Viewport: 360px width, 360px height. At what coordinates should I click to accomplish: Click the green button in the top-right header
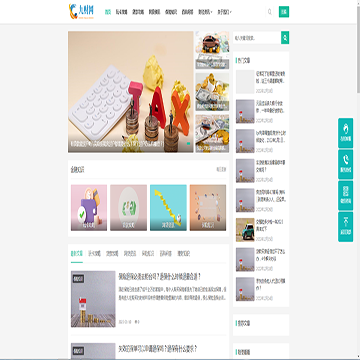pos(284,12)
